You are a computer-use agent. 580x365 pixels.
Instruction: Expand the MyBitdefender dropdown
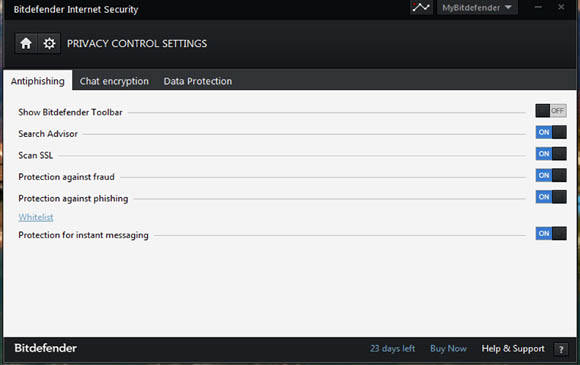coord(477,7)
